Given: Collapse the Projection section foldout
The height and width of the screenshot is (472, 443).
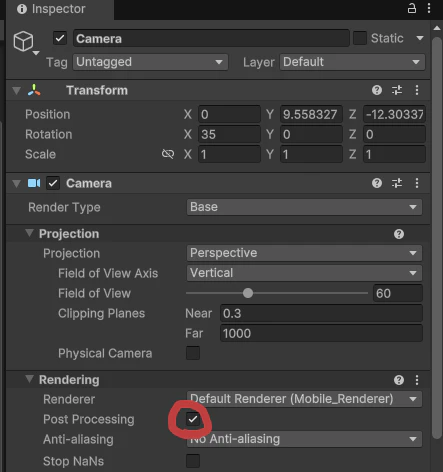Looking at the screenshot, I should point(30,233).
